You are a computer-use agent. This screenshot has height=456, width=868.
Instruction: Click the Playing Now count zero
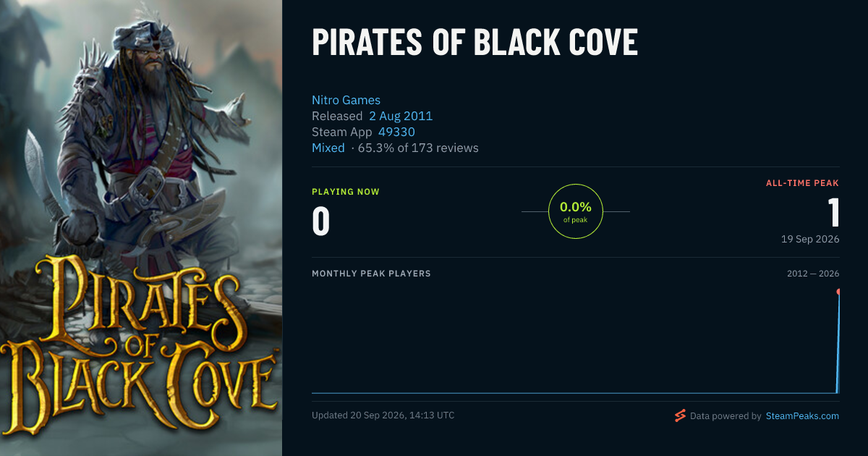(321, 221)
